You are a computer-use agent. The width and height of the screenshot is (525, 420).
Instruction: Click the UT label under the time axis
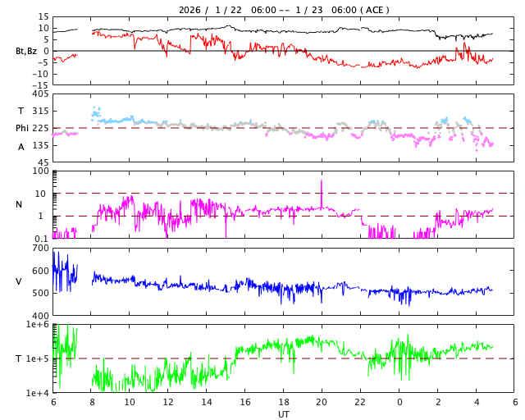(284, 414)
